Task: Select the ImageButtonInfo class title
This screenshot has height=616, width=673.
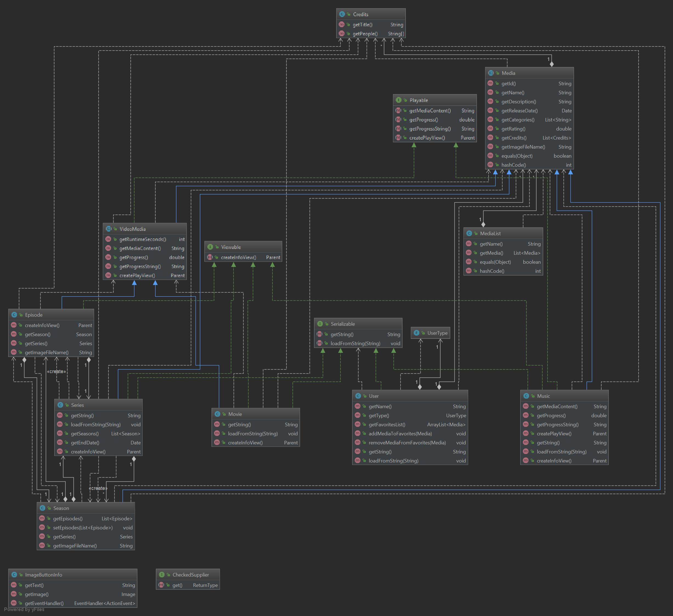Action: (x=43, y=575)
